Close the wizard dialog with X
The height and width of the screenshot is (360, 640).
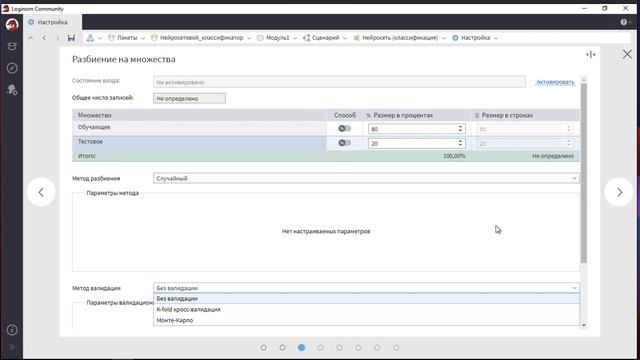click(x=627, y=54)
